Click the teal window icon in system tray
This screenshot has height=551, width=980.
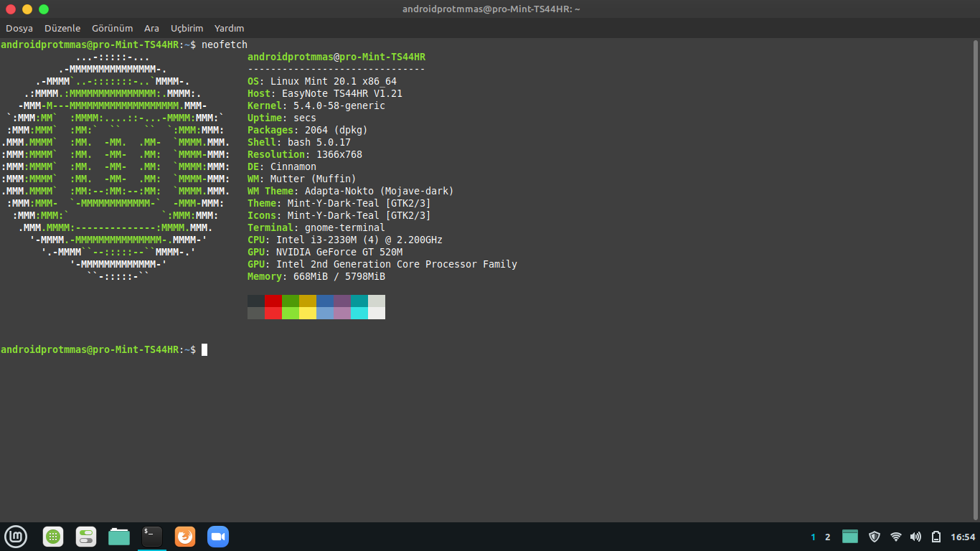(850, 537)
